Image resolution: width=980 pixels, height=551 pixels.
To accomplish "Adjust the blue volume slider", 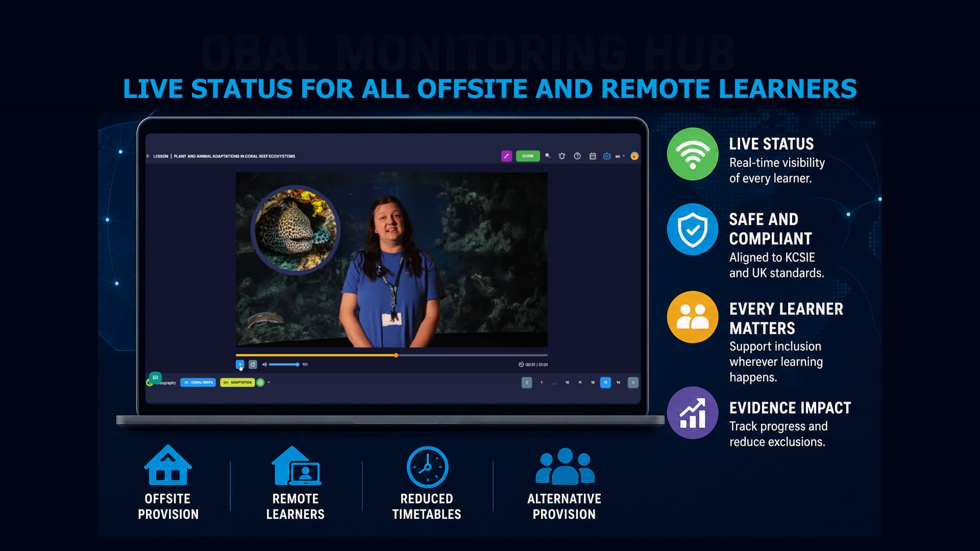I will click(x=284, y=364).
